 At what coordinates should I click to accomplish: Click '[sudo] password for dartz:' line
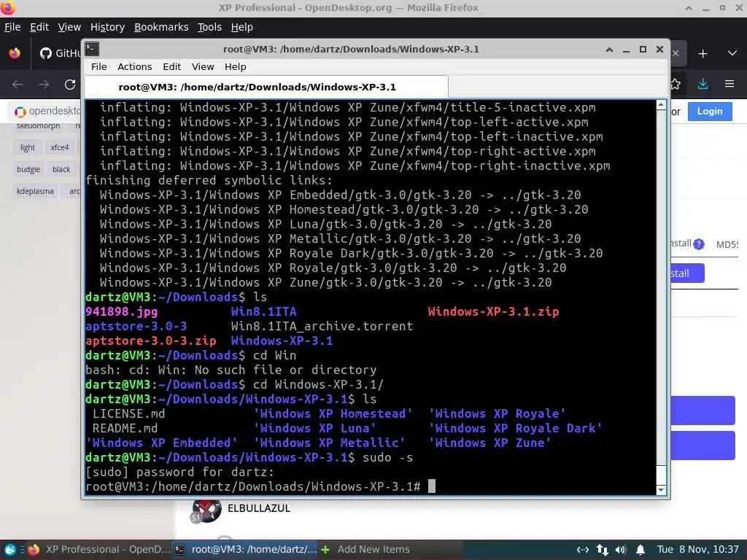(180, 472)
